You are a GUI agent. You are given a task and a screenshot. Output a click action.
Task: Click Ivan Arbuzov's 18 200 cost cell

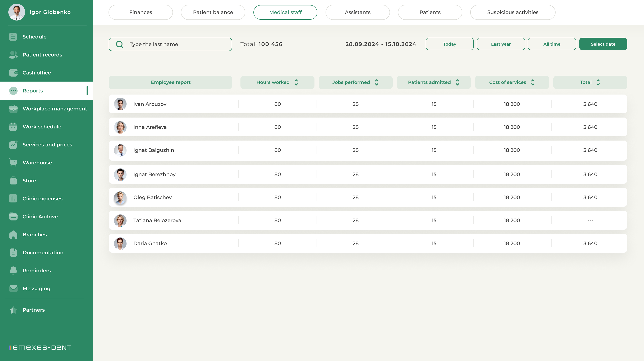[512, 104]
